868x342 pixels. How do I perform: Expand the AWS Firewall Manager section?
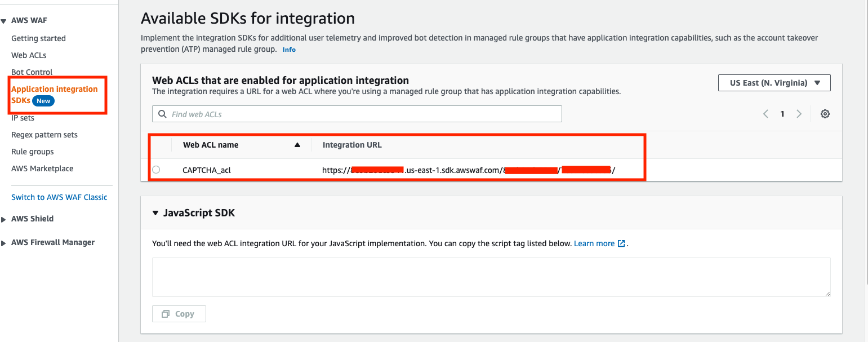(4, 243)
